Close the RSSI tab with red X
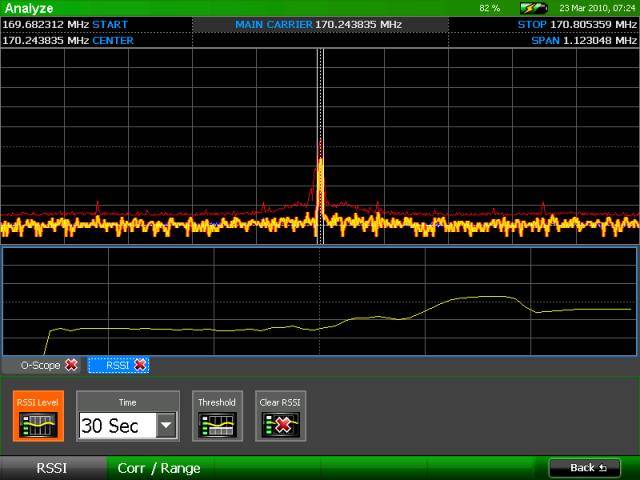 140,365
